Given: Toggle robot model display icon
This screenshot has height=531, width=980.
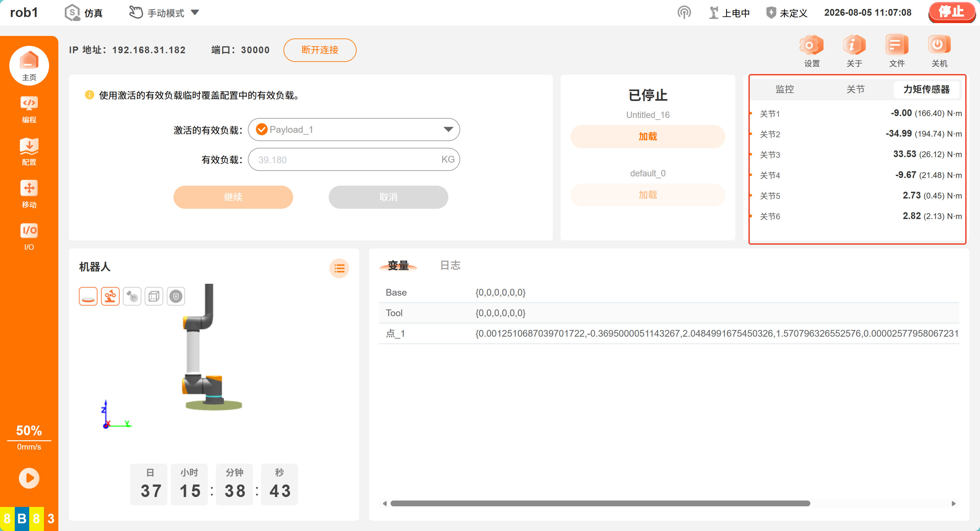Looking at the screenshot, I should [110, 296].
